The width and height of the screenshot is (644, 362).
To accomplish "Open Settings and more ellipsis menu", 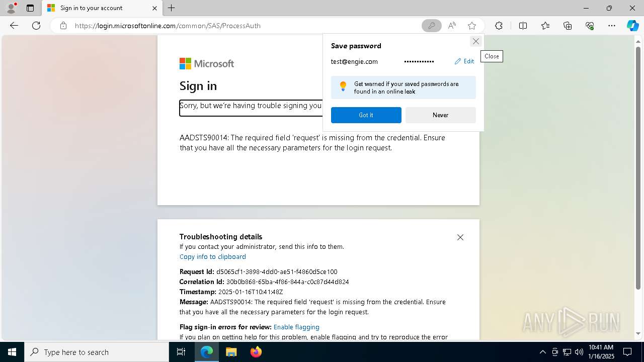I will click(612, 26).
